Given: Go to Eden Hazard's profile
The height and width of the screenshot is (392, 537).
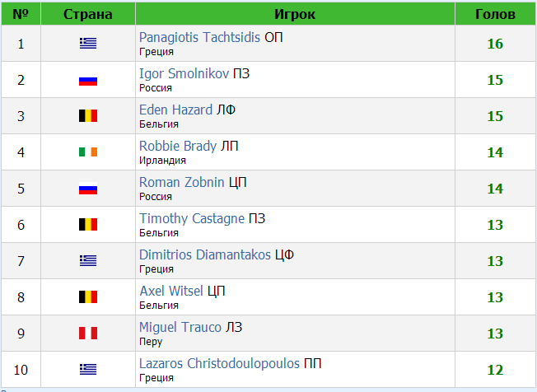Looking at the screenshot, I should point(175,110).
